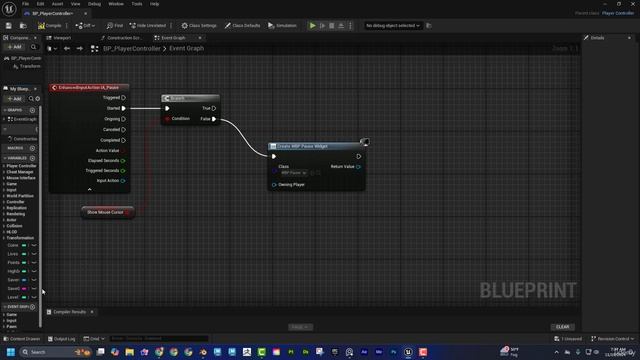Open the debug object selector dropdown
This screenshot has width=640, height=360.
coord(392,26)
